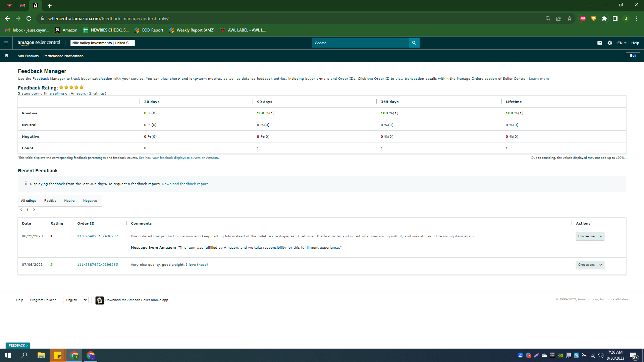Click the AdBlock Plus extension icon

tap(583, 18)
